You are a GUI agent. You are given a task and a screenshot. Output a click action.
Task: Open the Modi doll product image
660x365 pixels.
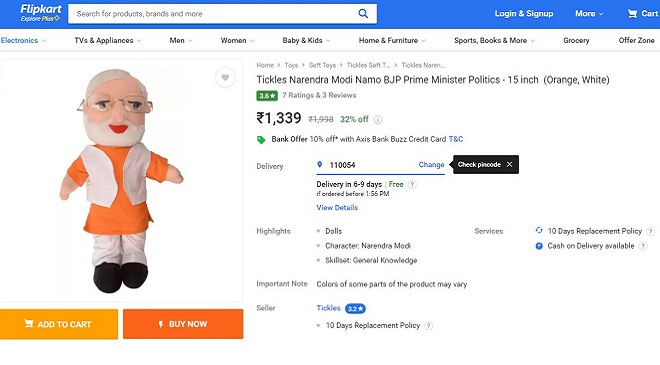(121, 180)
